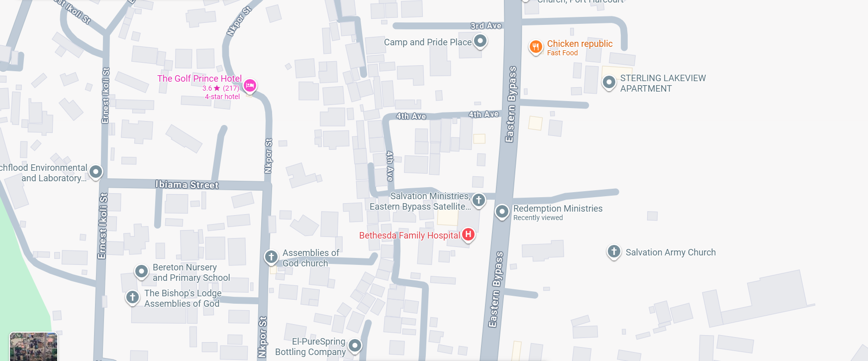Viewport: 868px width, 361px height.
Task: Select Assemblies of God church cross icon
Action: coord(271,257)
